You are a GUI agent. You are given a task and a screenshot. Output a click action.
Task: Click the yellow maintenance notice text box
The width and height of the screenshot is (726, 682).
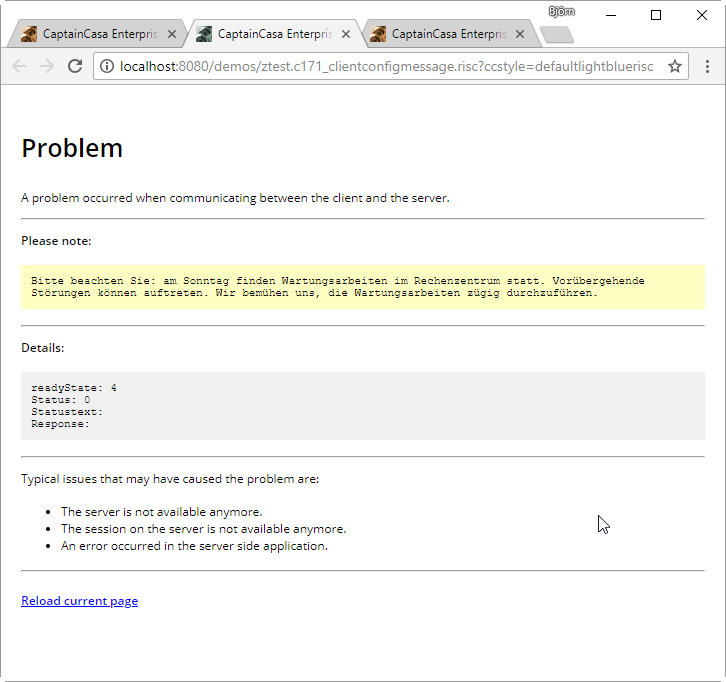coord(362,287)
